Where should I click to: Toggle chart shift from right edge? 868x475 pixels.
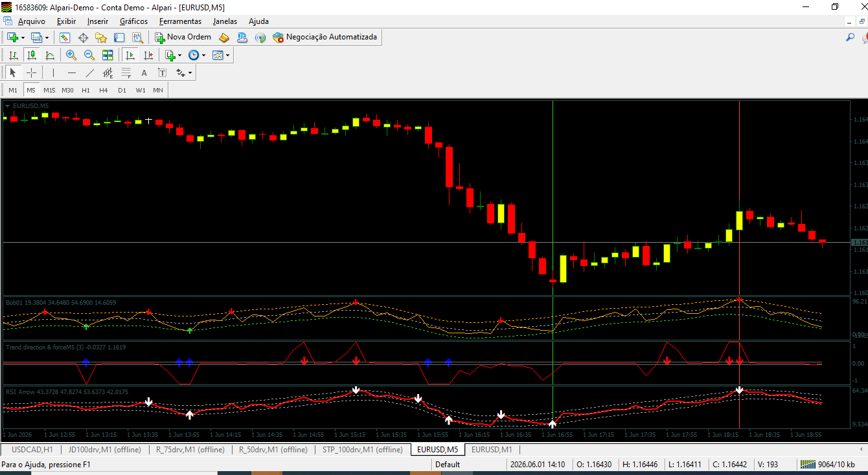[x=148, y=55]
